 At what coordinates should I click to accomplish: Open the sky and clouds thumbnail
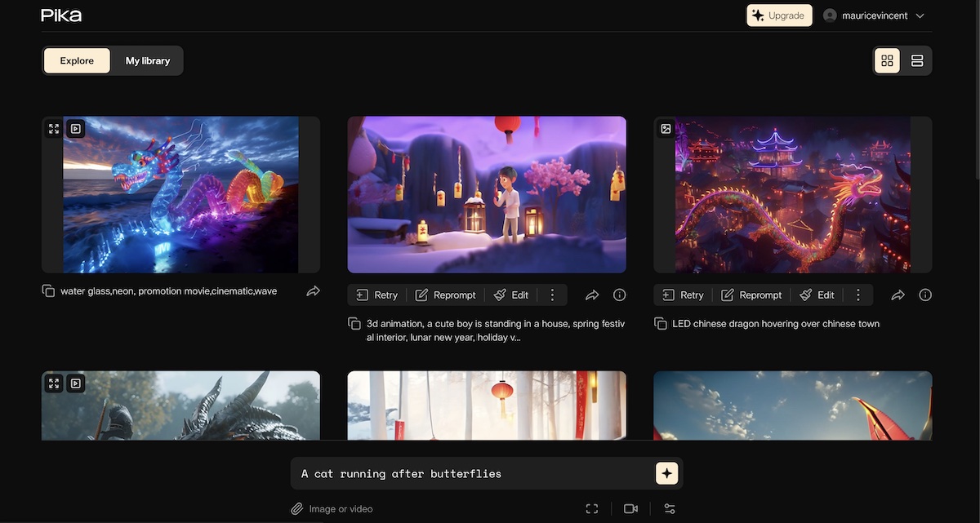tap(793, 406)
